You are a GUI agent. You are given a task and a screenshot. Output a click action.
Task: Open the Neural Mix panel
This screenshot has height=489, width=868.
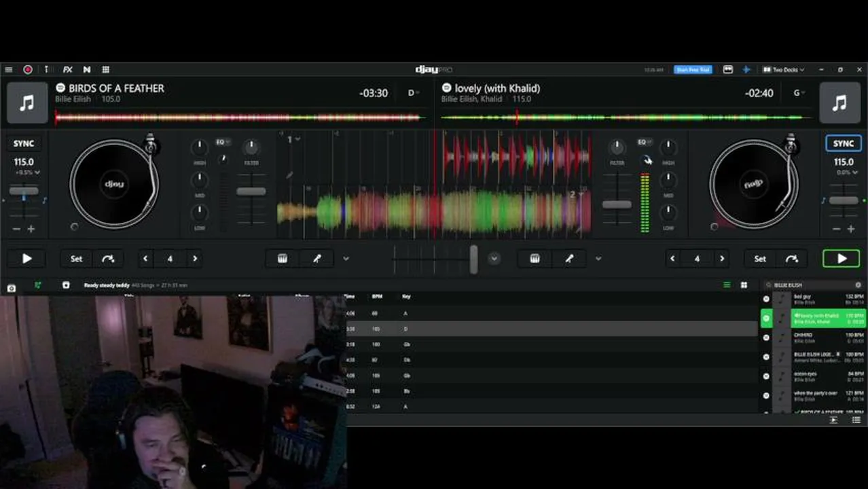point(87,69)
